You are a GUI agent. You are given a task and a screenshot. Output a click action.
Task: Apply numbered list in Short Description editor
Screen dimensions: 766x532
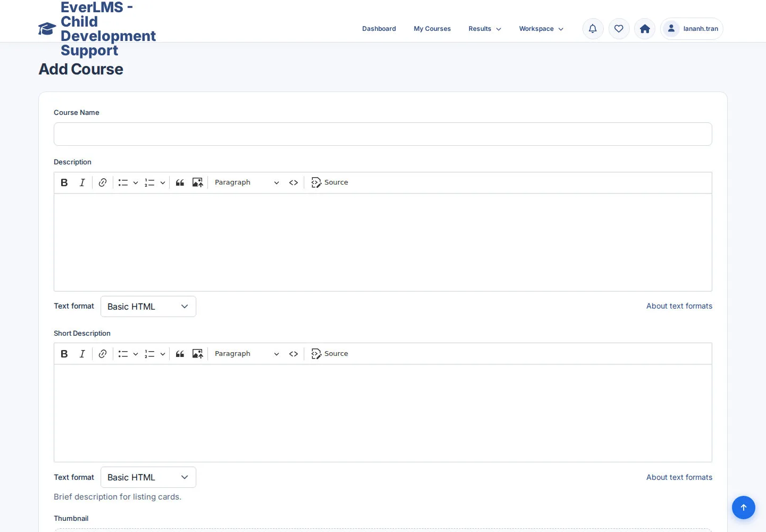pyautogui.click(x=149, y=354)
